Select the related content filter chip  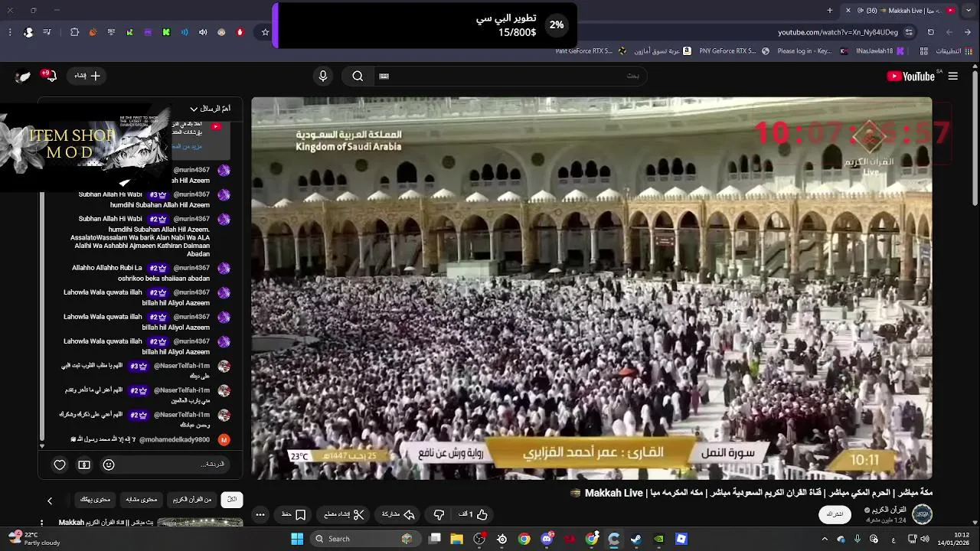click(141, 500)
